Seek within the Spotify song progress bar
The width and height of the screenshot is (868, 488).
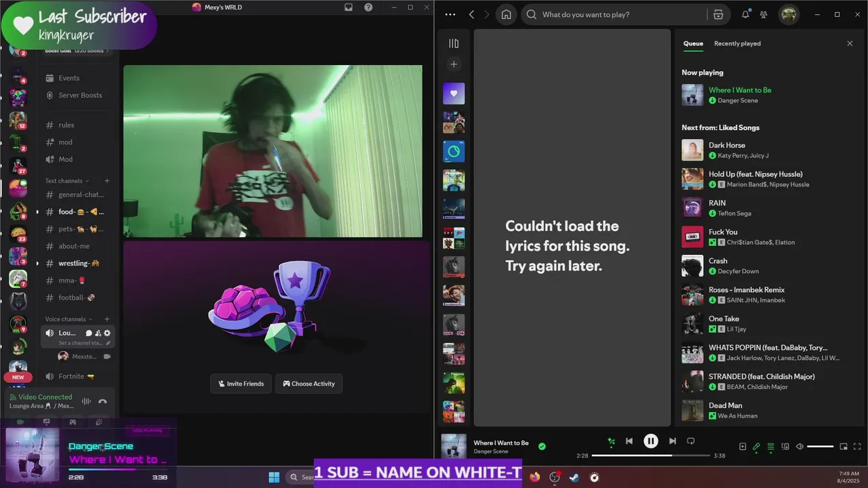650,455
